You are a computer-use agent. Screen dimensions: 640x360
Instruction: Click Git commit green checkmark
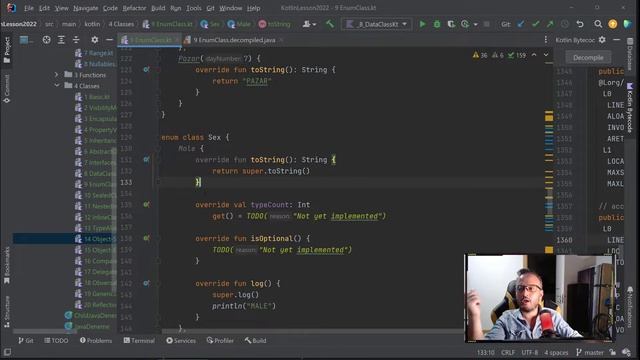[x=536, y=24]
